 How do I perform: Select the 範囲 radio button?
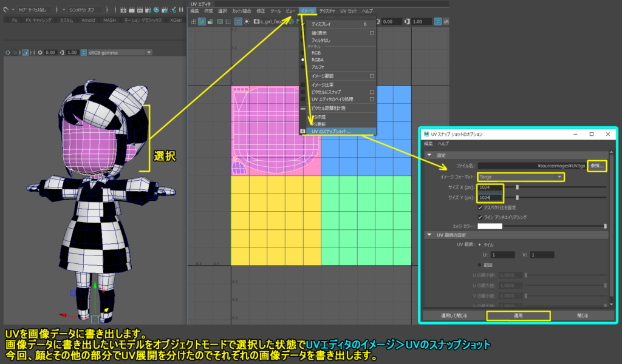(x=480, y=265)
